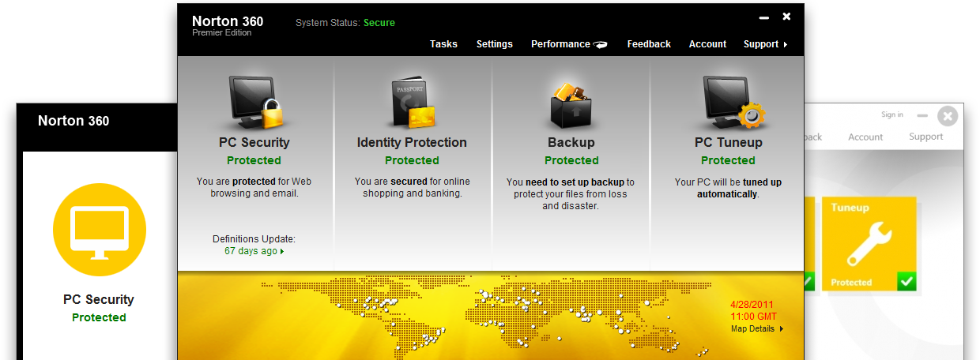
Task: Open the Performance menu item
Action: (560, 44)
